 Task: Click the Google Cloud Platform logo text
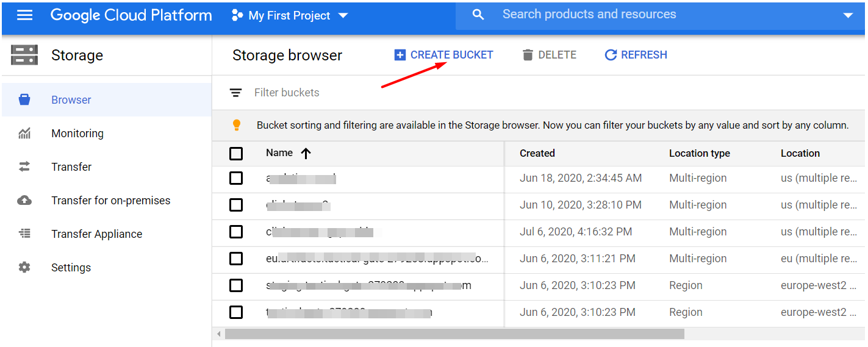(x=131, y=15)
